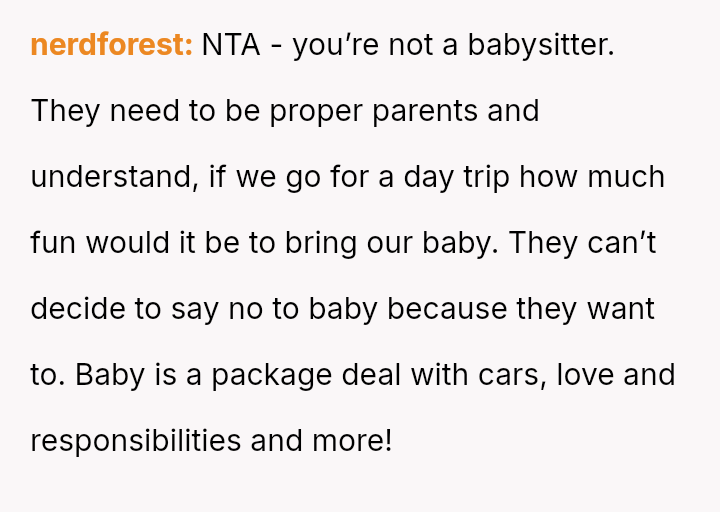Click the word 'decide' starting line five
The image size is (720, 512).
point(79,309)
